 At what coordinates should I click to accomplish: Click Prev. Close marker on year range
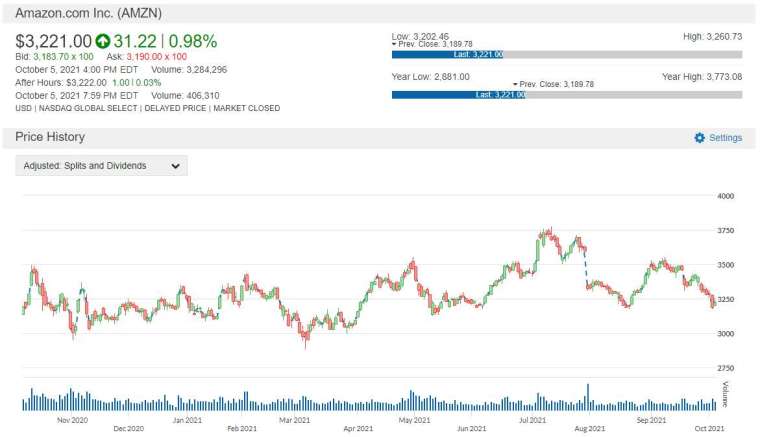553,84
